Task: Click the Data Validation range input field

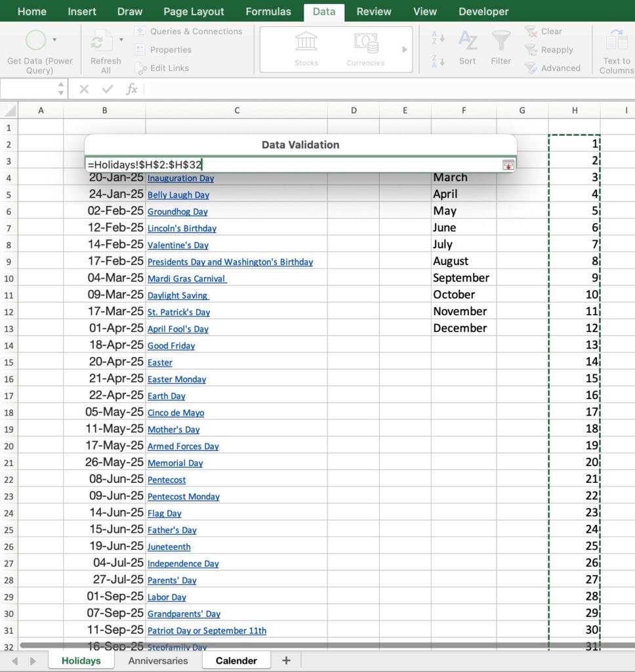Action: [x=293, y=165]
